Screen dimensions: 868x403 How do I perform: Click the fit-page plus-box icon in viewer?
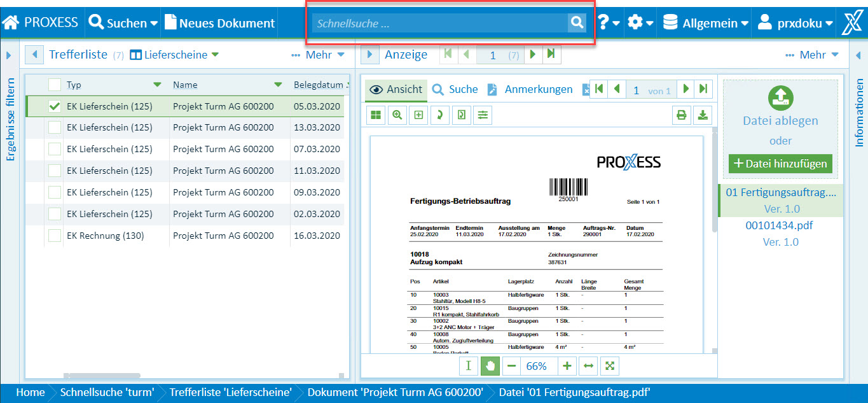click(418, 115)
